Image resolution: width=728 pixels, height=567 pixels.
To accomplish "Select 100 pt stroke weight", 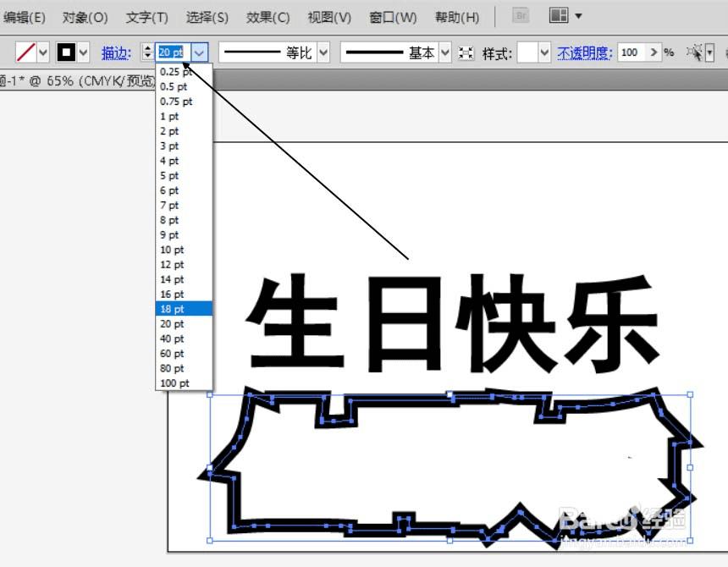I will coord(184,383).
